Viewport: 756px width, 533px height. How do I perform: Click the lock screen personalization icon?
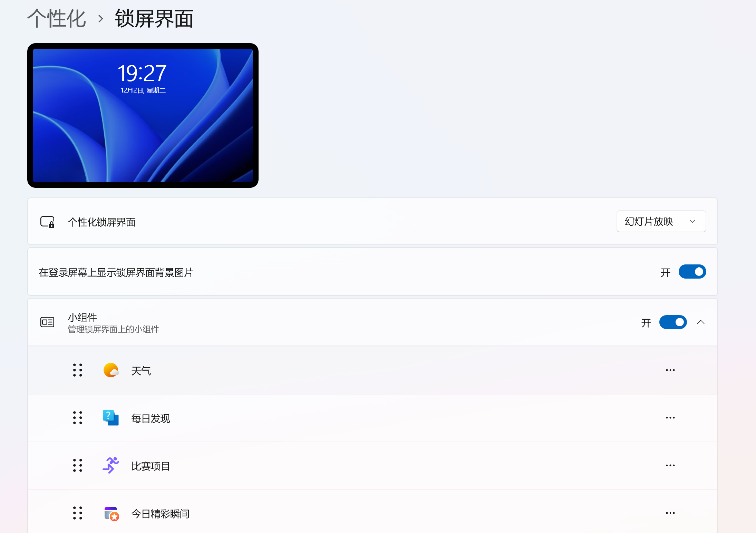pos(47,222)
